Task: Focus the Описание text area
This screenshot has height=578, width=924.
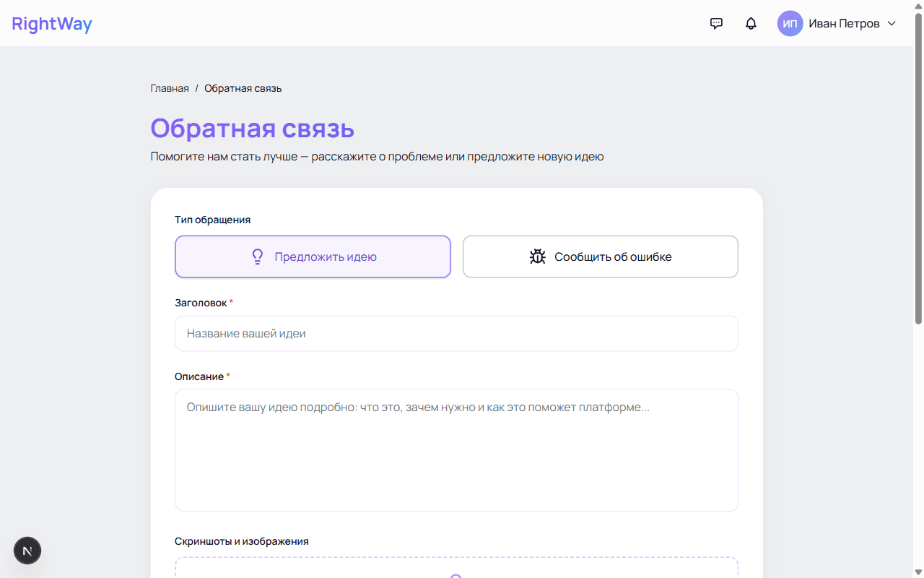Action: pyautogui.click(x=456, y=450)
